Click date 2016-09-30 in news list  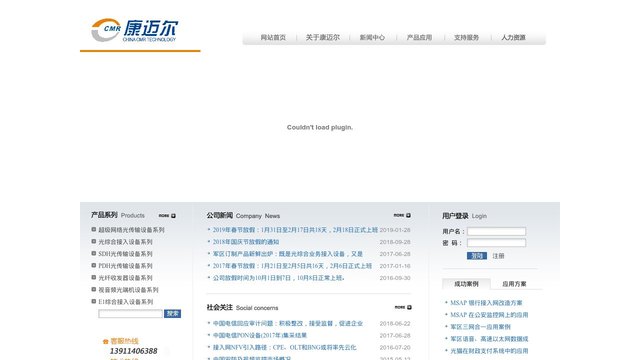click(395, 278)
